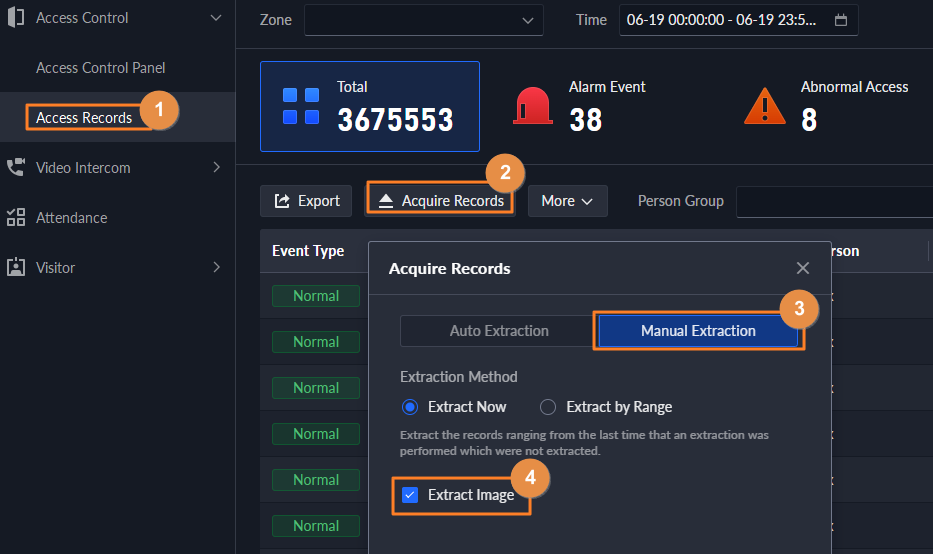Uncheck the Extract Image checkbox
This screenshot has width=933, height=554.
point(410,495)
